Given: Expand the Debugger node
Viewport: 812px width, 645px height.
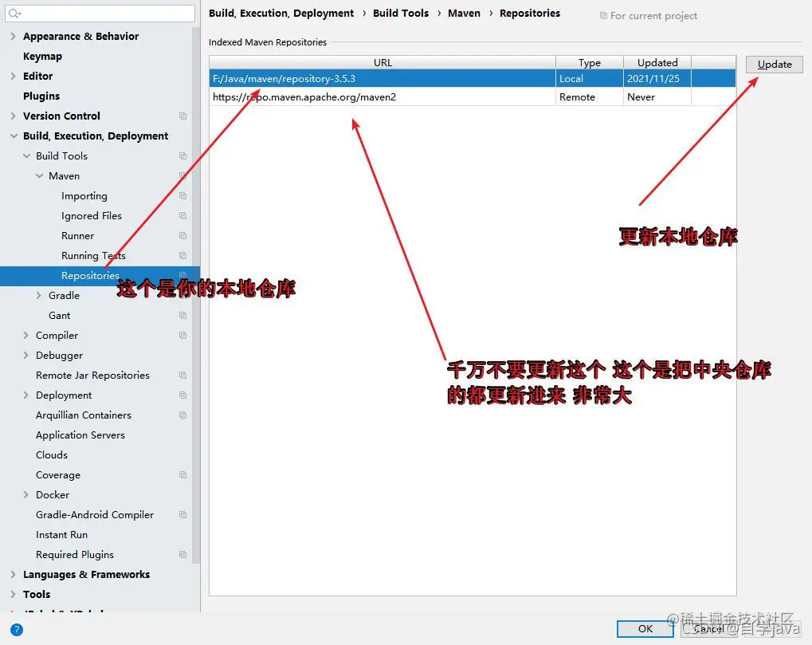Looking at the screenshot, I should (25, 356).
